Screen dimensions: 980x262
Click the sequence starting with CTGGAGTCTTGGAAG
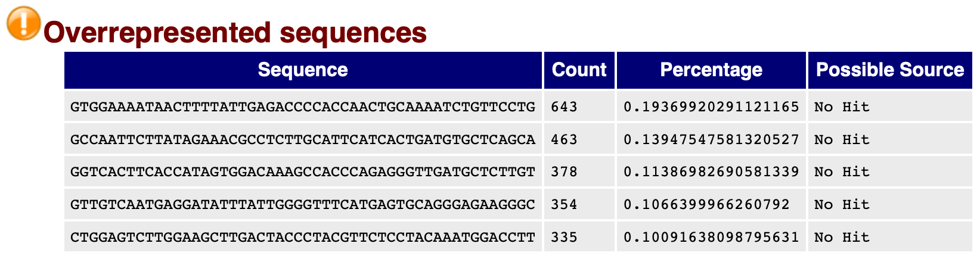coord(303,237)
